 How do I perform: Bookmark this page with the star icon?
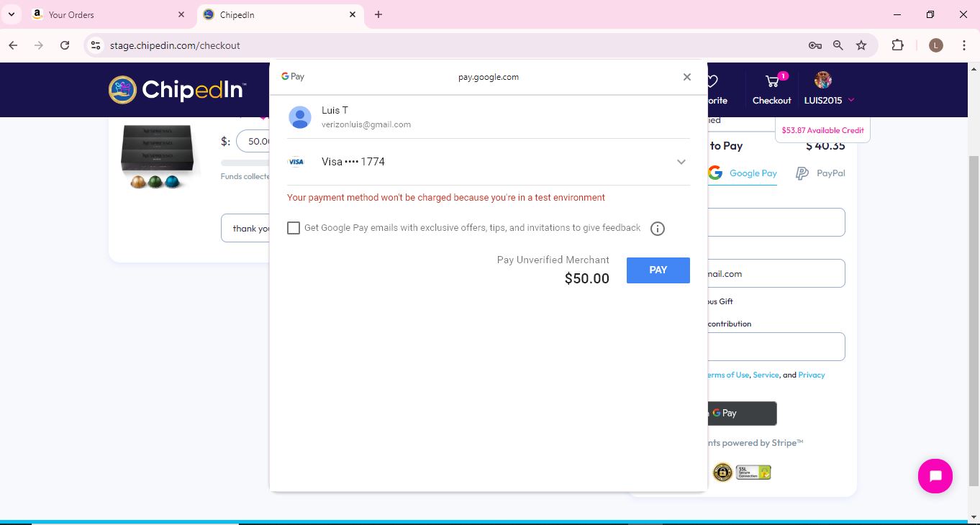(x=861, y=45)
